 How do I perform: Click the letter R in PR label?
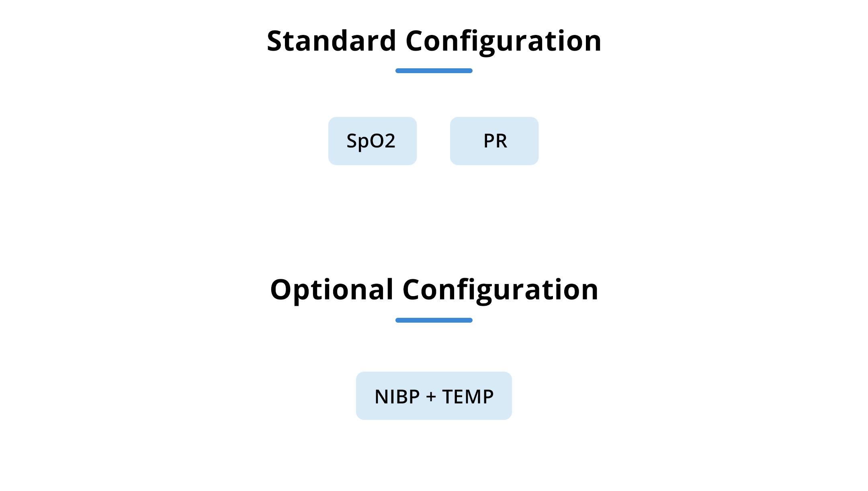[502, 141]
